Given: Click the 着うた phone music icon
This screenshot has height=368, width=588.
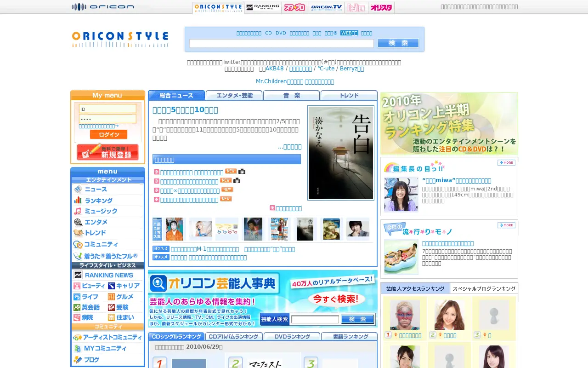Looking at the screenshot, I should 78,256.
